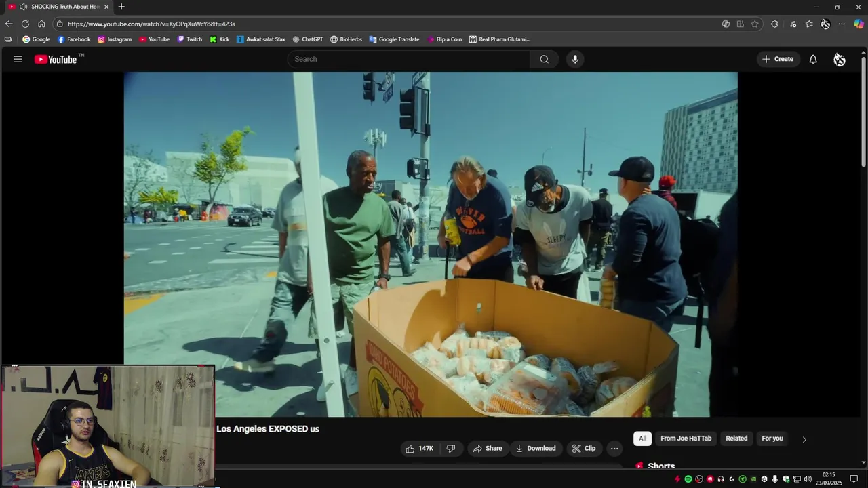Click the Create button
This screenshot has width=868, height=488.
coord(777,59)
